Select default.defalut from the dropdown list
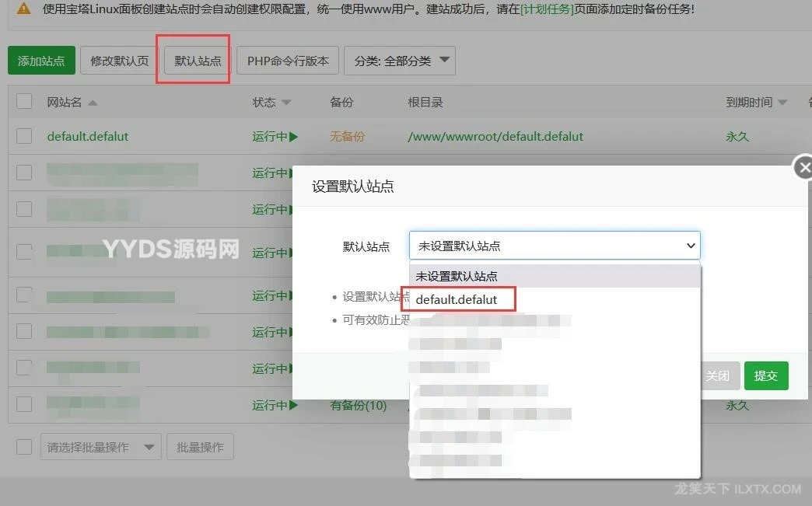Image resolution: width=812 pixels, height=506 pixels. pyautogui.click(x=457, y=299)
